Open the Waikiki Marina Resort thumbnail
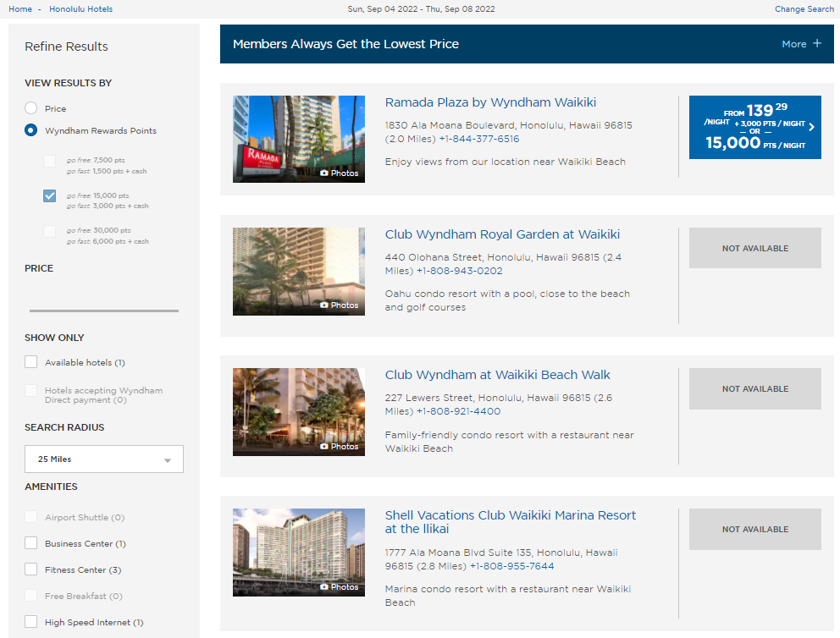Viewport: 840px width, 638px height. (x=298, y=553)
